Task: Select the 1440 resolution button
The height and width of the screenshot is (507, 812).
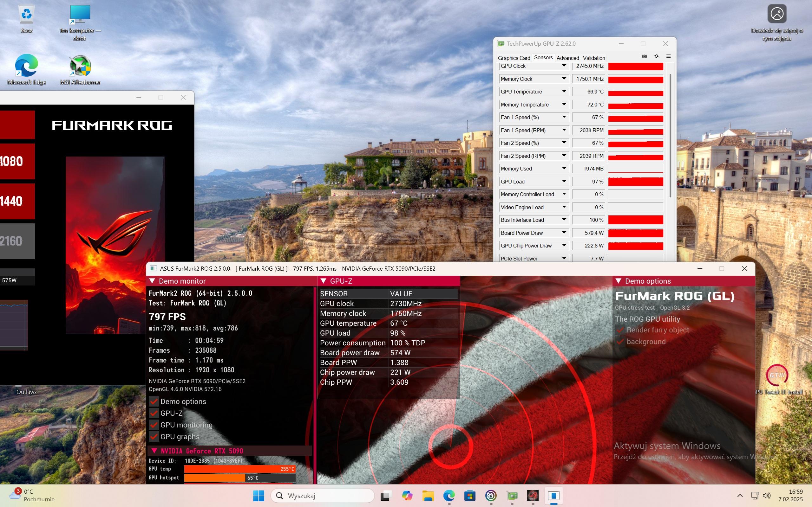Action: pyautogui.click(x=17, y=201)
